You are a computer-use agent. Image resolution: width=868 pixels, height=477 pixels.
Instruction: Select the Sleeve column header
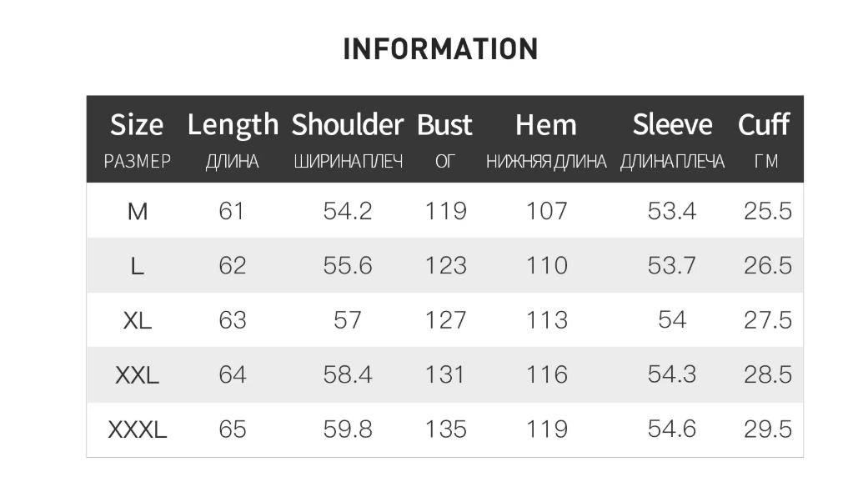click(672, 125)
